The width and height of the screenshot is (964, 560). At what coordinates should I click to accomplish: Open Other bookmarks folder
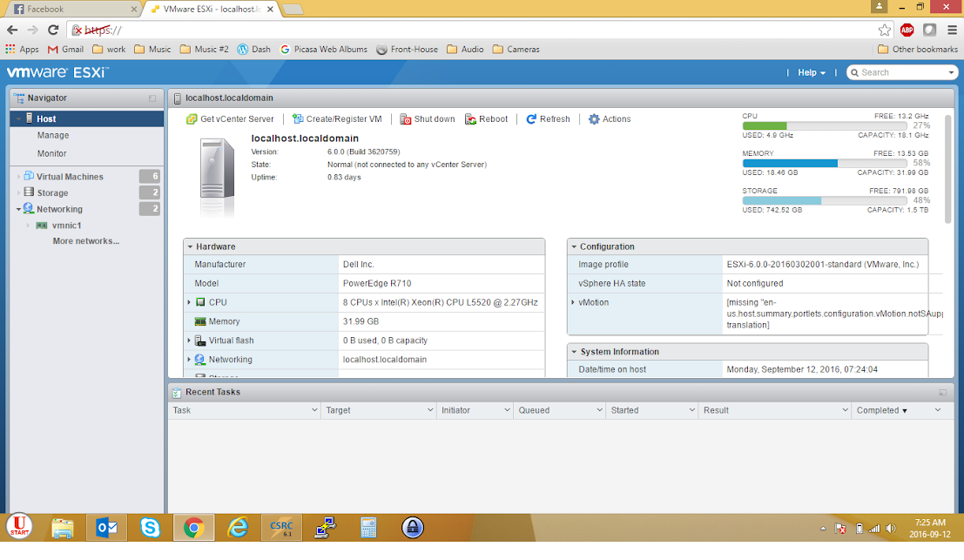point(918,49)
